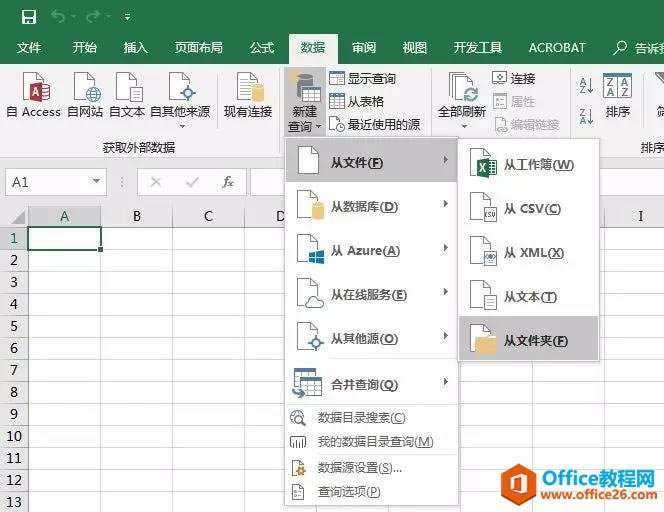Click cell A1 in the worksheet
This screenshot has width=664, height=512.
pos(64,238)
